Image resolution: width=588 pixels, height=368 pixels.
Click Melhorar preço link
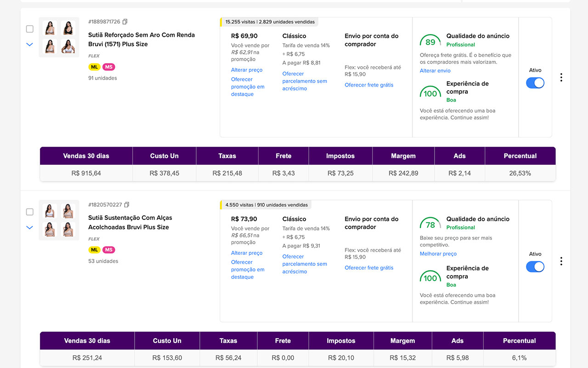pos(438,254)
